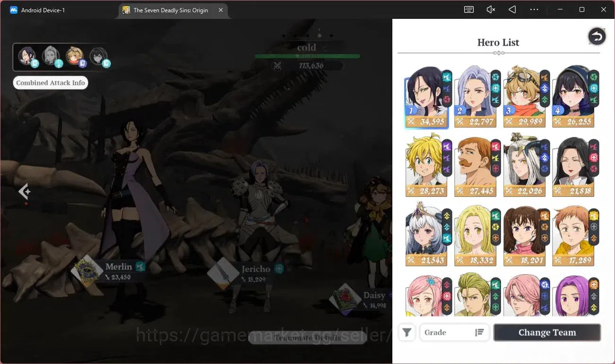Click the team name 'cold'

pos(306,48)
